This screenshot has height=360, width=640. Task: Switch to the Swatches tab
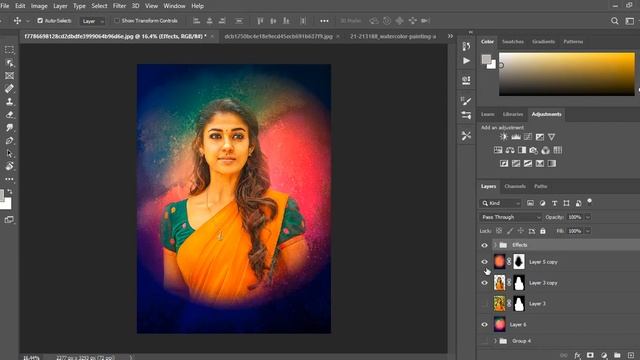513,42
